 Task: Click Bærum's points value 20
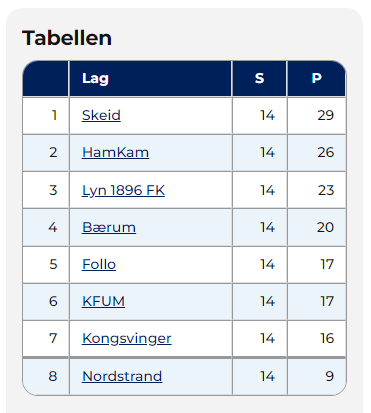pos(325,227)
